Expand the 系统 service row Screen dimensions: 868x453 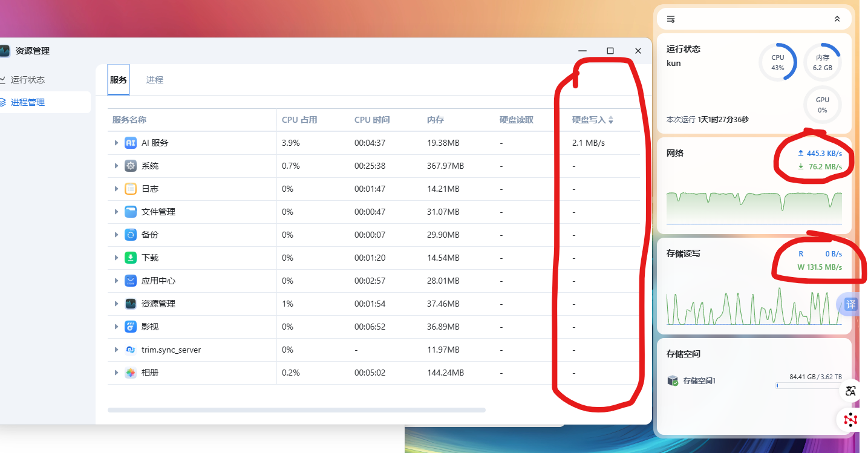(116, 166)
